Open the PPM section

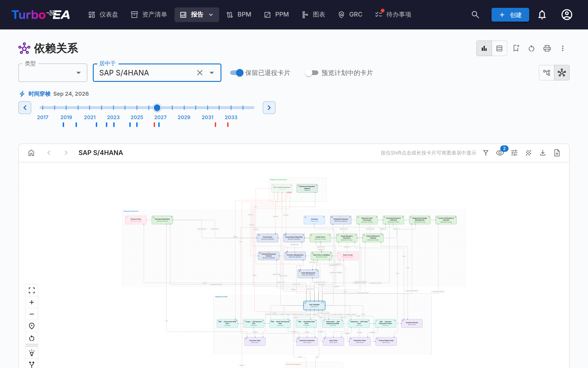[277, 14]
